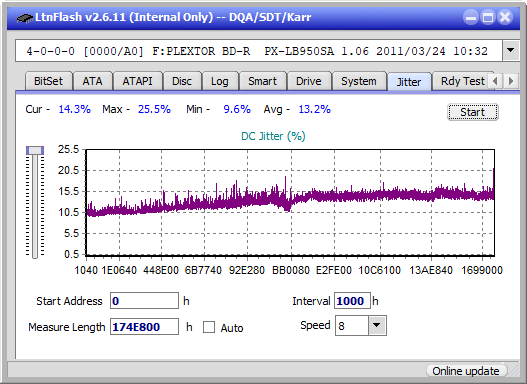527x384 pixels.
Task: Maximize the LtnFlash window
Action: coord(488,17)
